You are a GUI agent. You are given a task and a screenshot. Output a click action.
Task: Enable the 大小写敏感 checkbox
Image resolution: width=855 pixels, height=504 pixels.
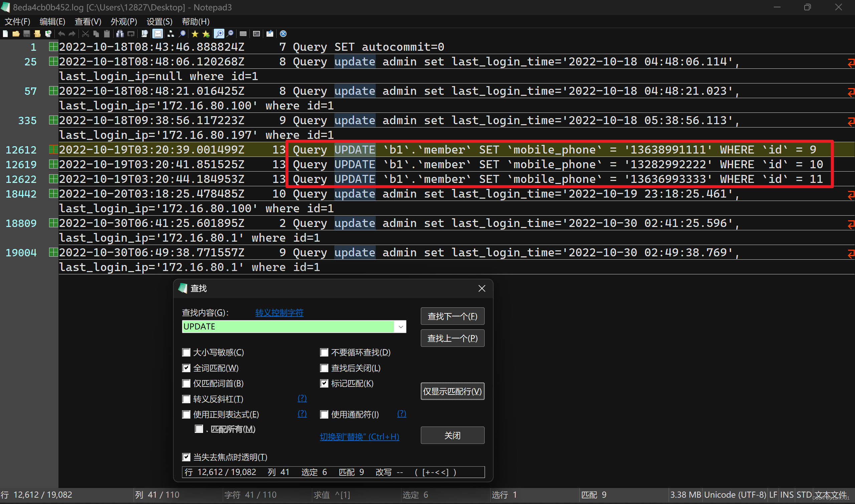(186, 352)
